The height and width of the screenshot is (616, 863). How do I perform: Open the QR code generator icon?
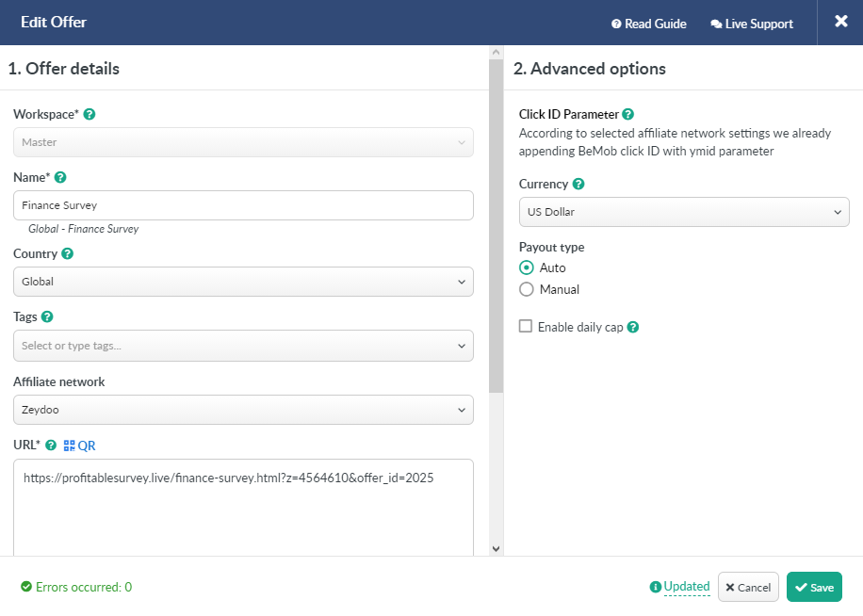(80, 446)
